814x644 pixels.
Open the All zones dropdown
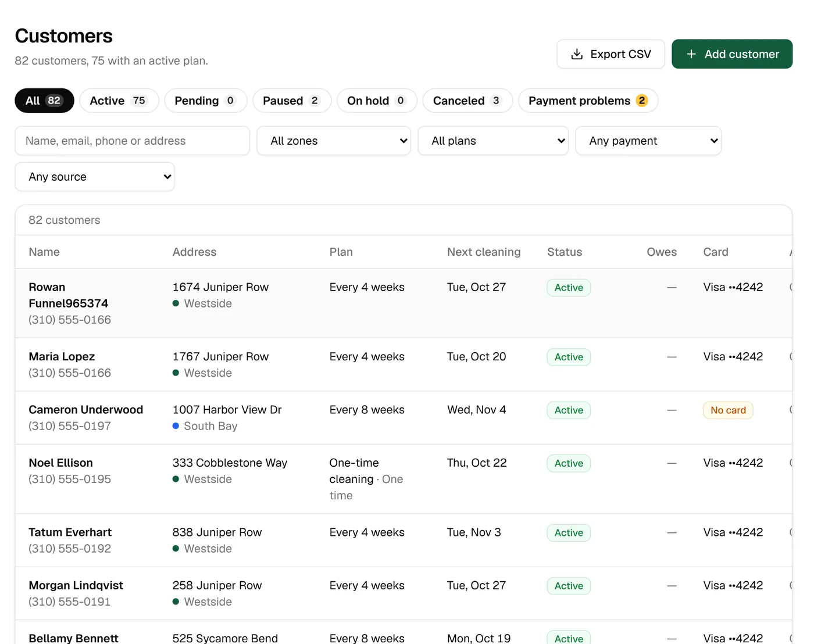pyautogui.click(x=334, y=141)
